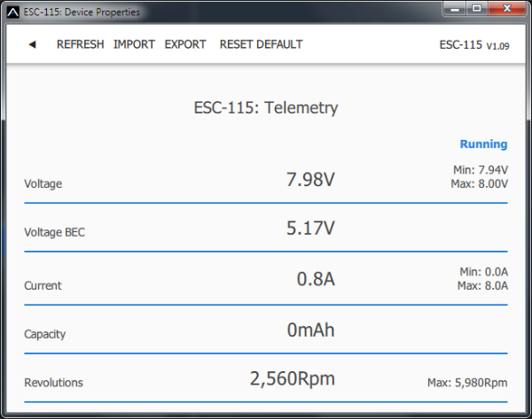Click the Voltage BEC row label
Image resolution: width=532 pixels, height=419 pixels.
coord(55,232)
